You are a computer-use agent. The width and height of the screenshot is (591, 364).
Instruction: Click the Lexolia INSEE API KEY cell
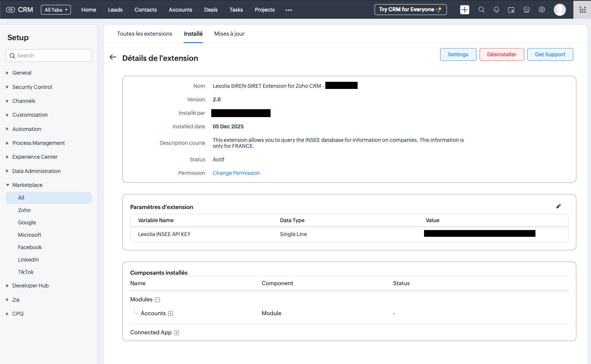(164, 234)
